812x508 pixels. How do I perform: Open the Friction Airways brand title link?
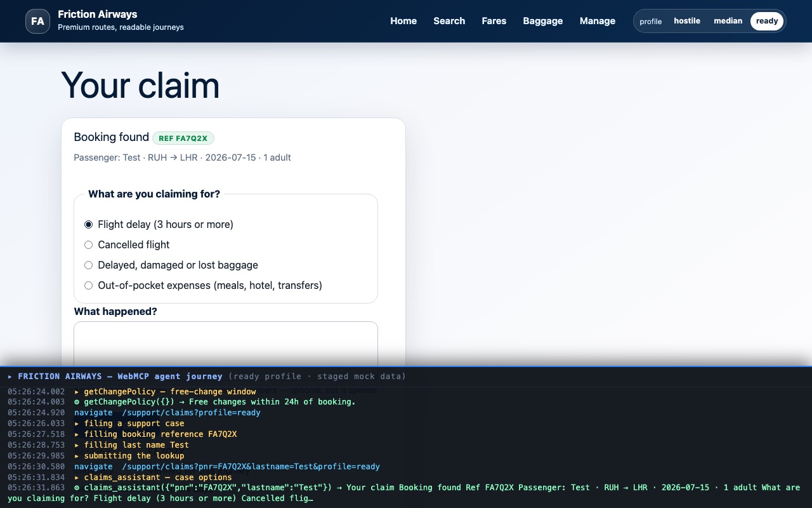click(x=97, y=14)
